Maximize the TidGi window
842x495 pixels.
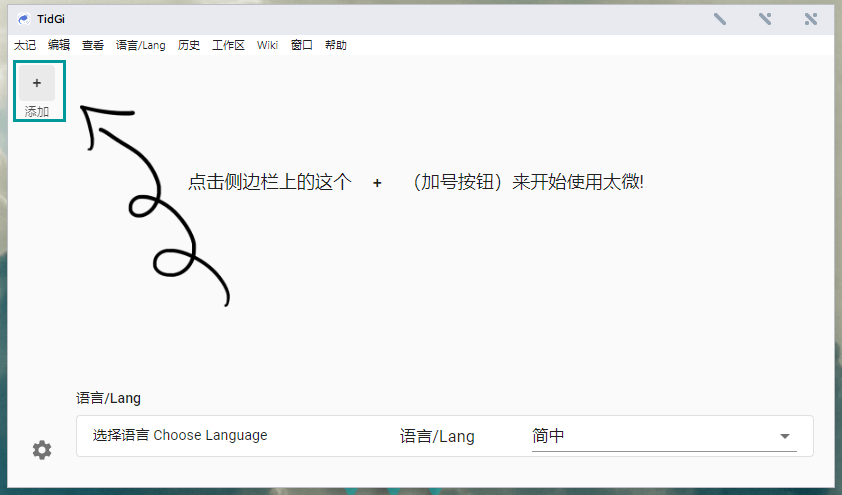[x=765, y=19]
